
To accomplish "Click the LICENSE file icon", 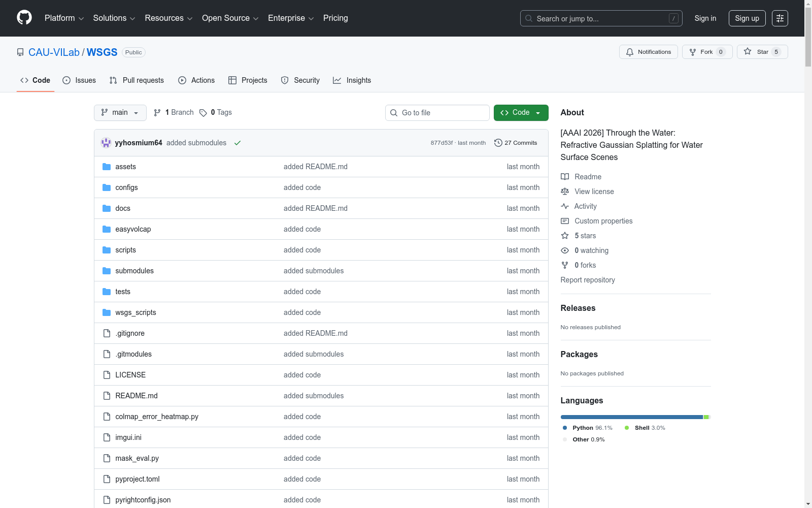I will pos(107,375).
